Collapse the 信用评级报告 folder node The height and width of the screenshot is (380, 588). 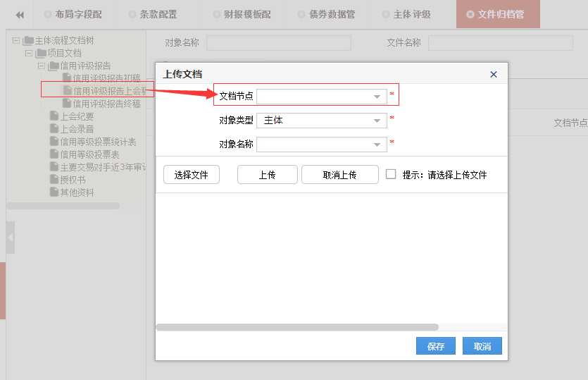point(42,66)
